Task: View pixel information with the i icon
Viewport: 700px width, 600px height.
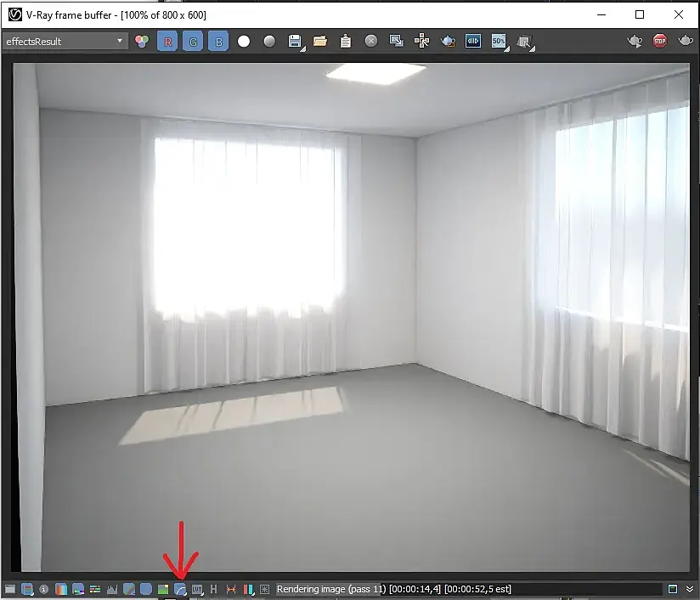Action: 44,589
